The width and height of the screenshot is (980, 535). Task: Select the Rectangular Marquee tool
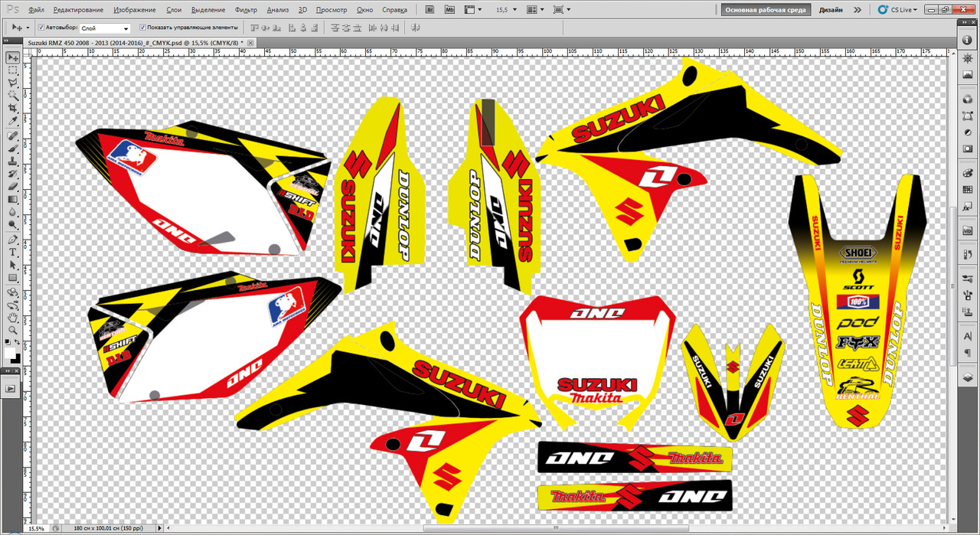pos(13,70)
